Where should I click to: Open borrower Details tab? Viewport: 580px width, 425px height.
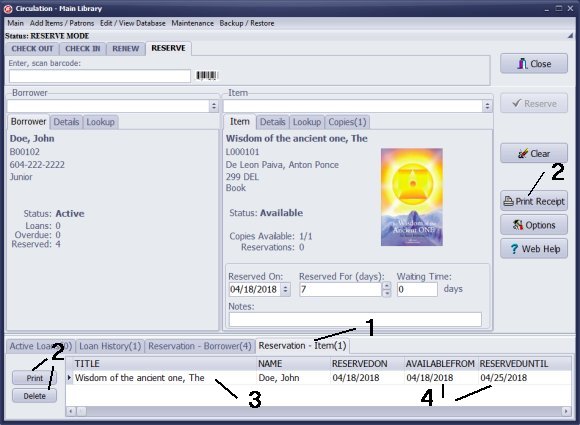coord(66,122)
